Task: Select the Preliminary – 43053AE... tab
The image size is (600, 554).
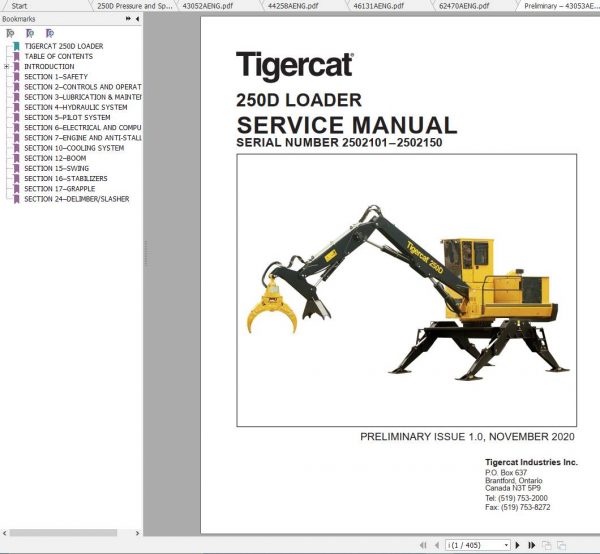Action: pos(560,6)
